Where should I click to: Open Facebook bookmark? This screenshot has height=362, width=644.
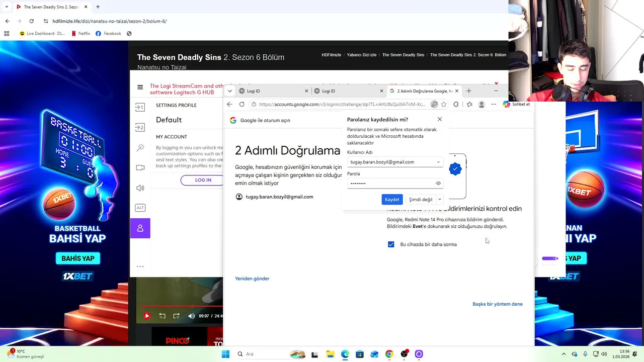[x=108, y=34]
